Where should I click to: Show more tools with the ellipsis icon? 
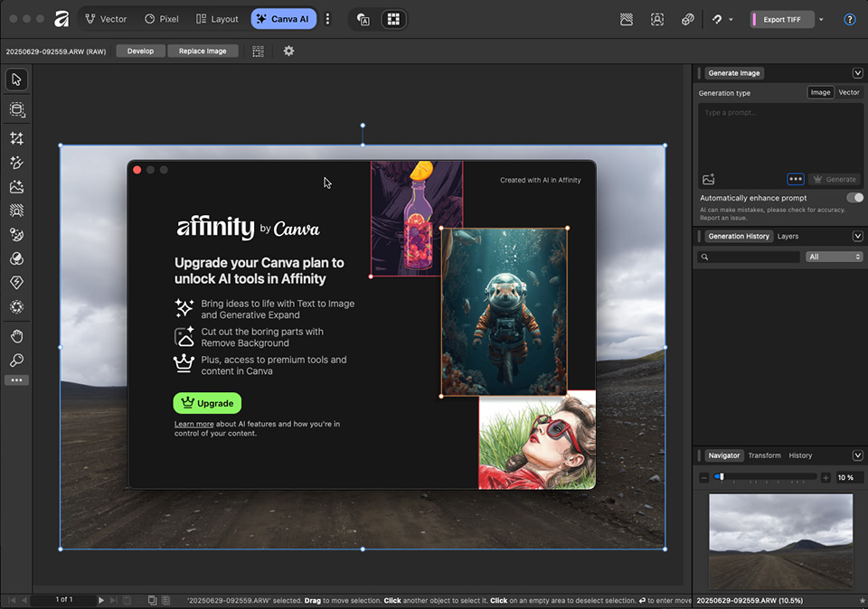[15, 379]
